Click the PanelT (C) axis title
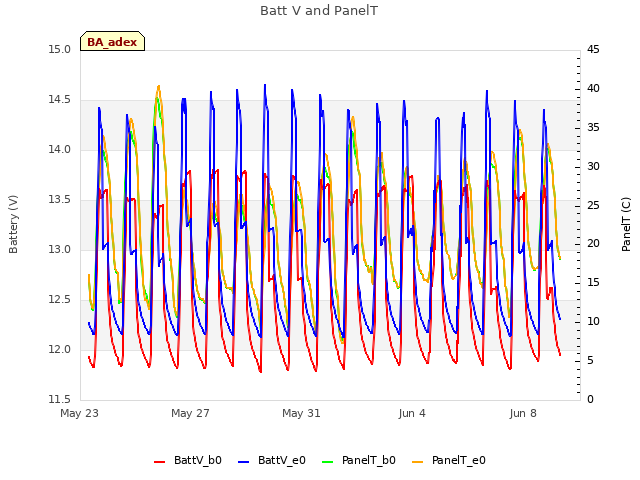Image resolution: width=640 pixels, height=480 pixels. click(626, 224)
